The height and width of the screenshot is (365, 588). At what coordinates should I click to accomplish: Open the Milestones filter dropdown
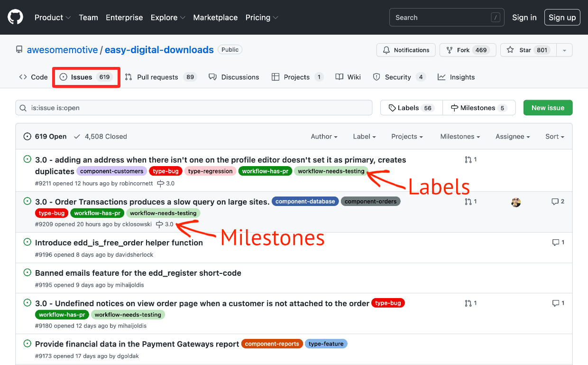click(x=460, y=137)
